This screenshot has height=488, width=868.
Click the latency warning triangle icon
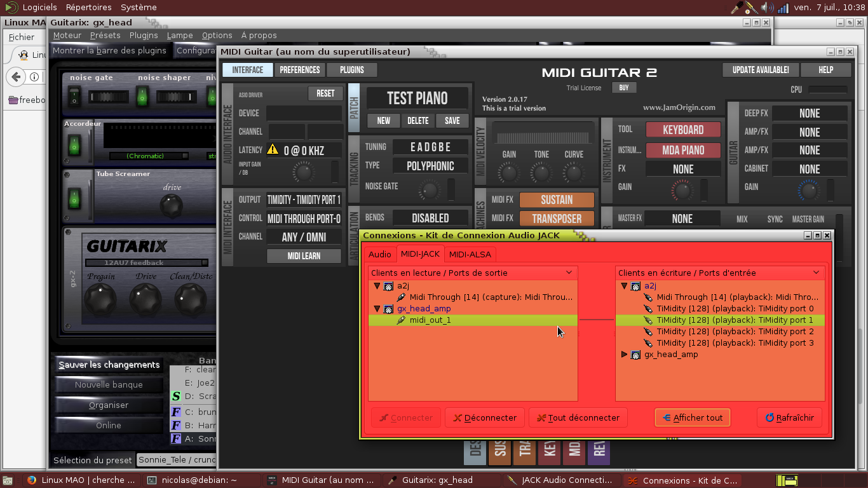pos(273,149)
